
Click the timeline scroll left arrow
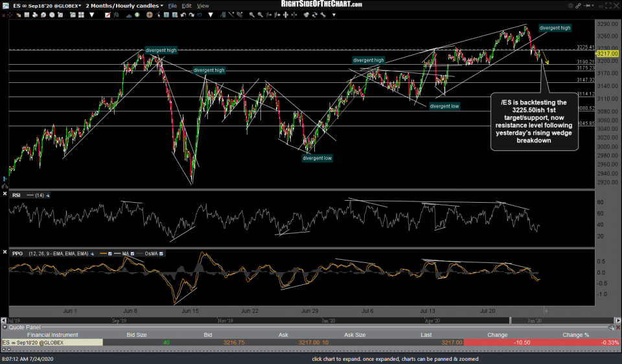click(3, 321)
